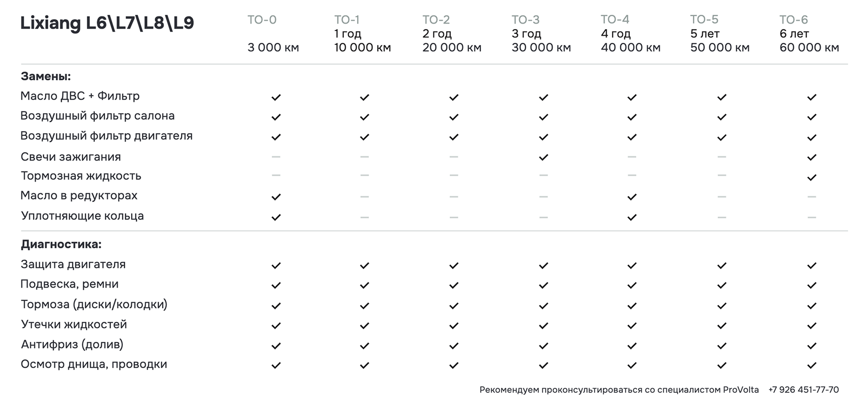This screenshot has width=868, height=405.
Task: Click the ProVolta specialist recommendation text
Action: pyautogui.click(x=619, y=390)
